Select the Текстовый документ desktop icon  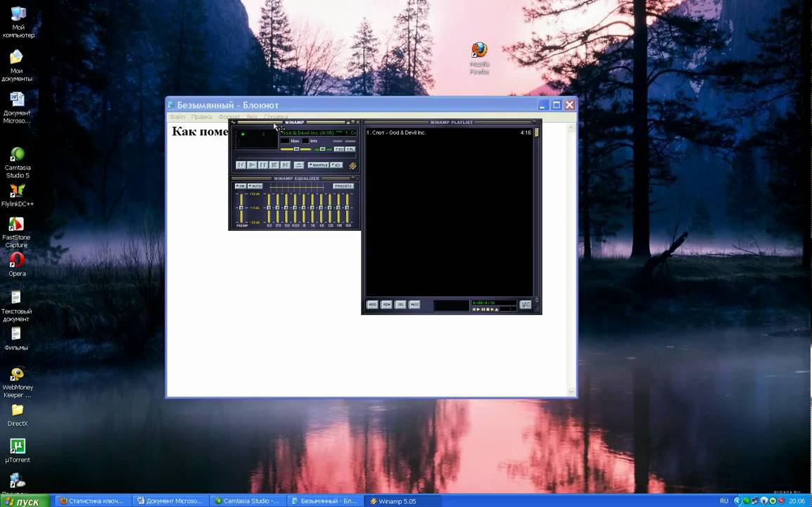pyautogui.click(x=16, y=306)
